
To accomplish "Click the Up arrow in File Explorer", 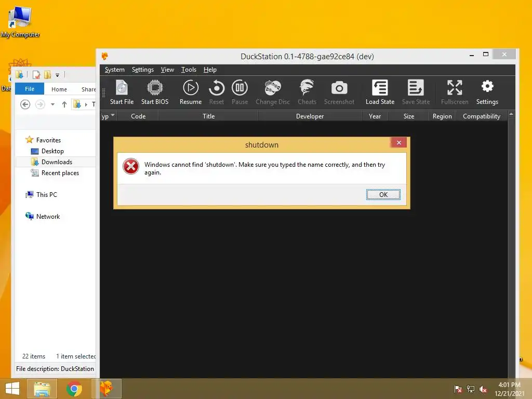I will tap(64, 104).
